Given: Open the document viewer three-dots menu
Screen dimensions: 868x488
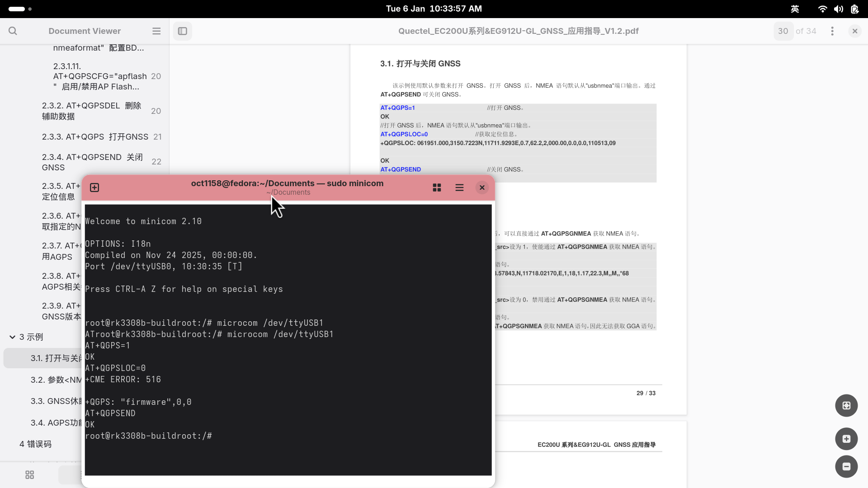Looking at the screenshot, I should pos(832,31).
